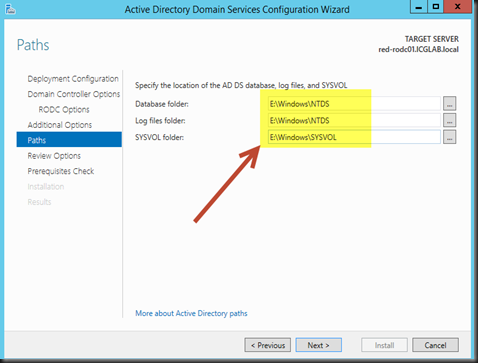Click the TARGET SERVER label
The width and height of the screenshot is (478, 363).
coord(432,39)
